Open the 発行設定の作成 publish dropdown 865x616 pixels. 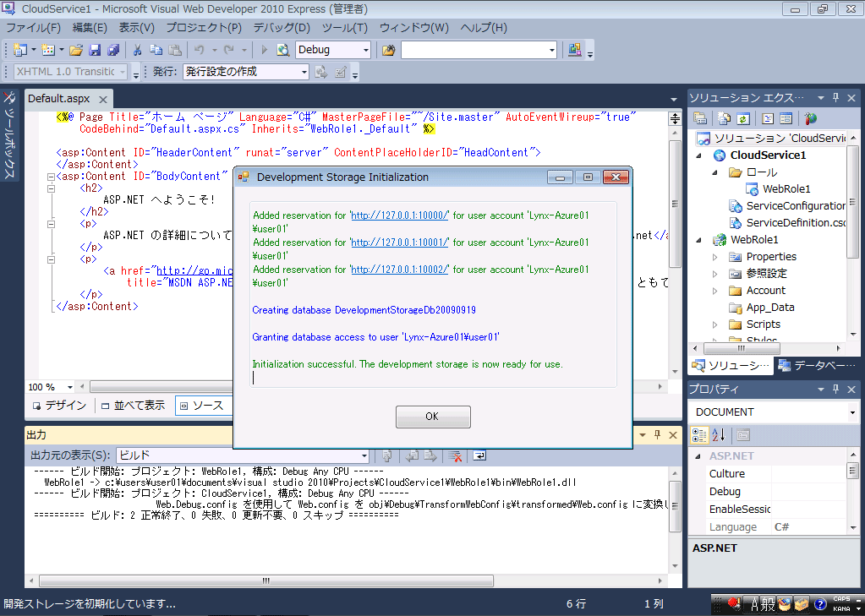coord(304,72)
